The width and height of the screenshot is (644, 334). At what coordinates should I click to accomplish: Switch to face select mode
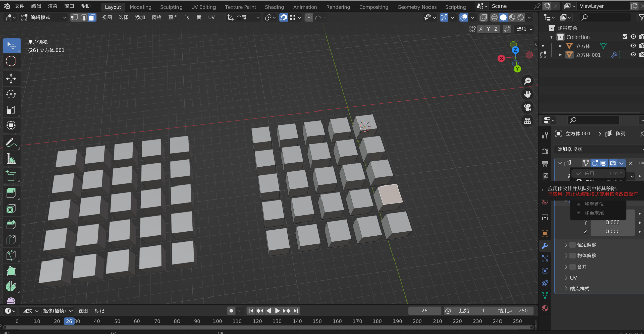pyautogui.click(x=92, y=17)
